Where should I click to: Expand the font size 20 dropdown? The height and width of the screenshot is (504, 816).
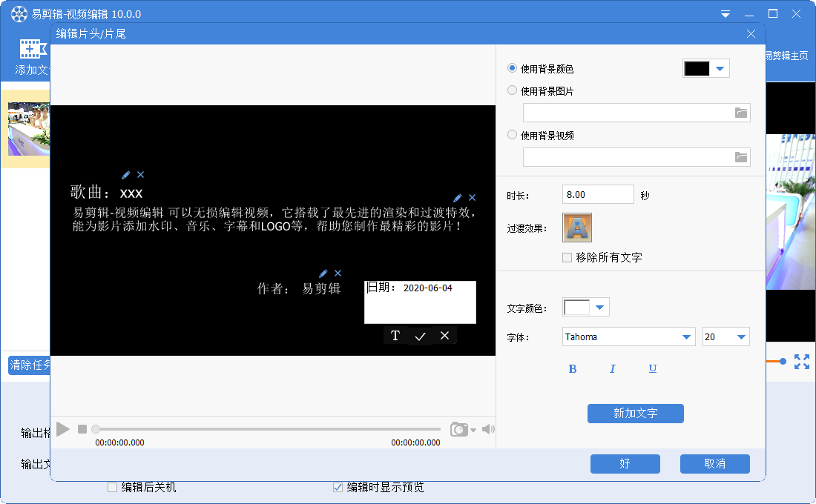(x=740, y=337)
